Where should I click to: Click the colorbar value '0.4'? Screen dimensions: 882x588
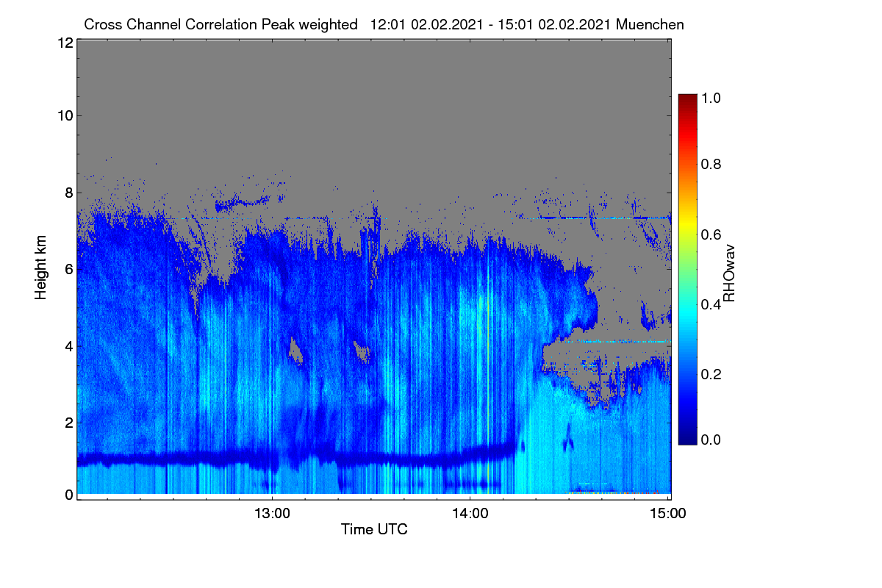(x=711, y=304)
